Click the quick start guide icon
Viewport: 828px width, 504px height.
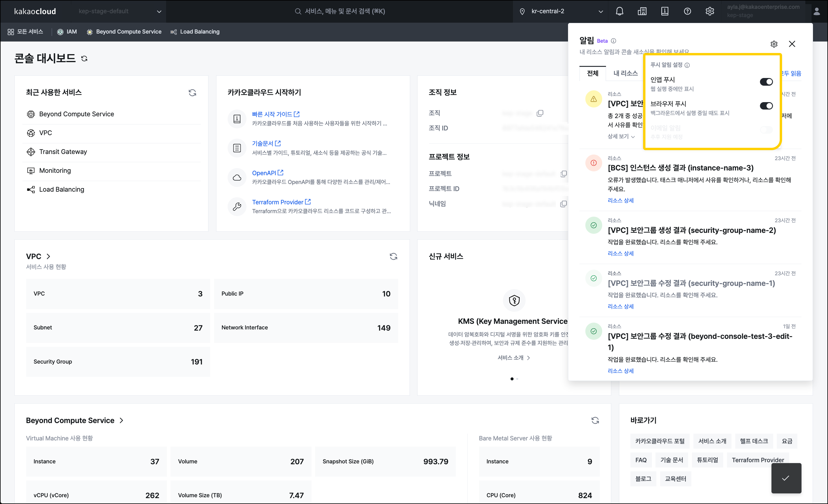tap(237, 119)
